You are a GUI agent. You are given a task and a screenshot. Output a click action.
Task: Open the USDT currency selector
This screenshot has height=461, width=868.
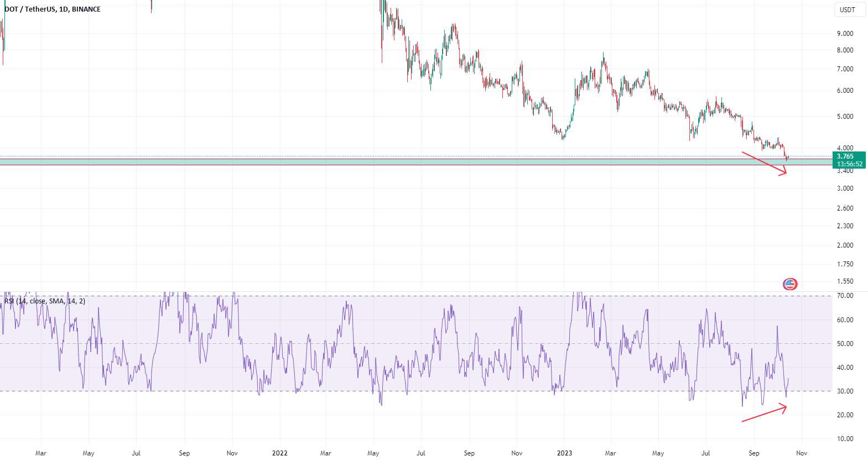point(849,9)
